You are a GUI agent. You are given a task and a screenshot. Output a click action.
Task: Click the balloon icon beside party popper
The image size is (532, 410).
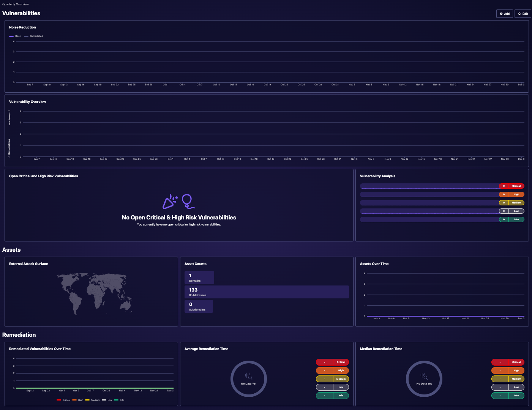tap(187, 201)
